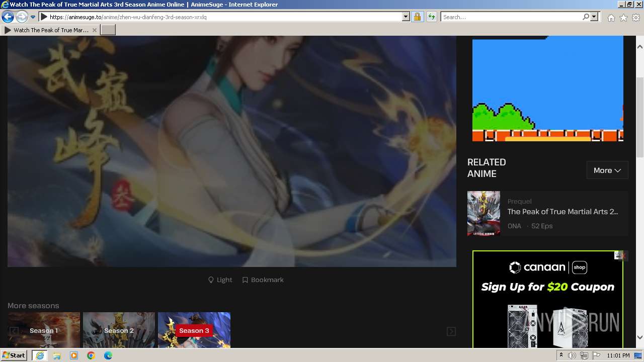The image size is (644, 362).
Task: Select Season 2 thumbnail
Action: point(119,330)
